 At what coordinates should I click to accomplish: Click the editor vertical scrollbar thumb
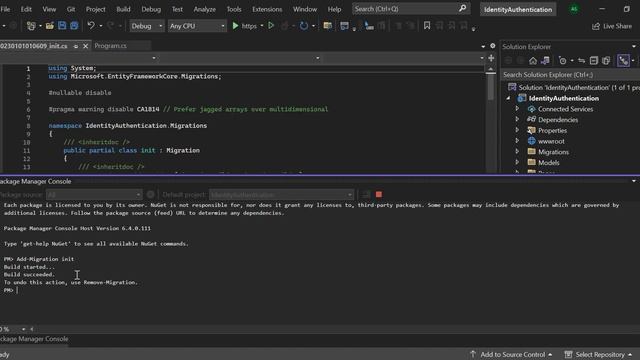coord(491,88)
